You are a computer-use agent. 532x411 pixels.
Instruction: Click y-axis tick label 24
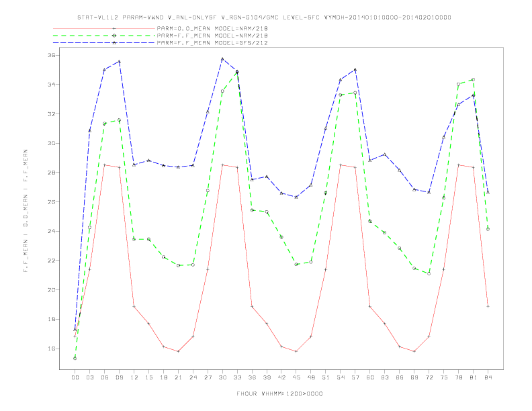coord(52,231)
